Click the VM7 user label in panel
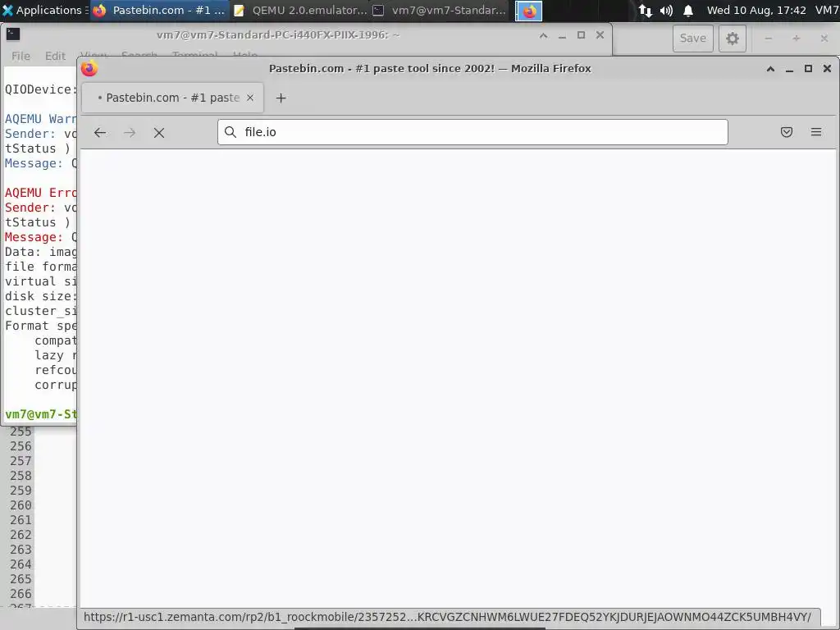Image resolution: width=840 pixels, height=630 pixels. coord(827,10)
